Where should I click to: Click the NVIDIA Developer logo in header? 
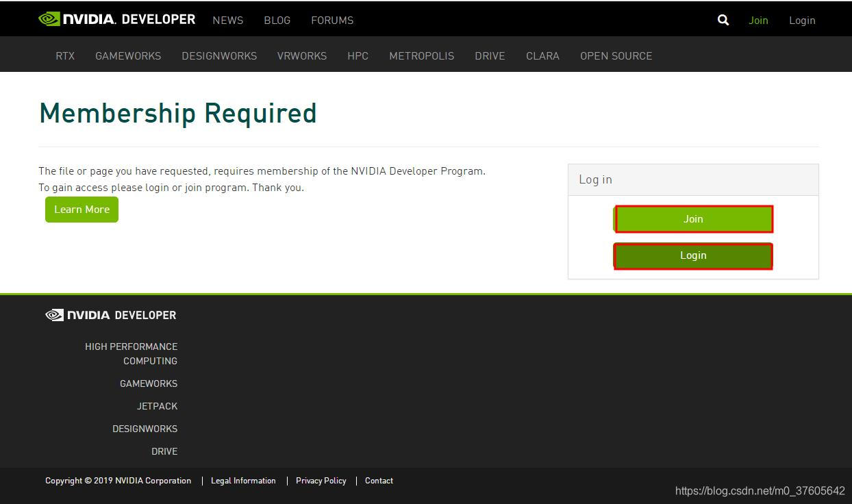(117, 19)
